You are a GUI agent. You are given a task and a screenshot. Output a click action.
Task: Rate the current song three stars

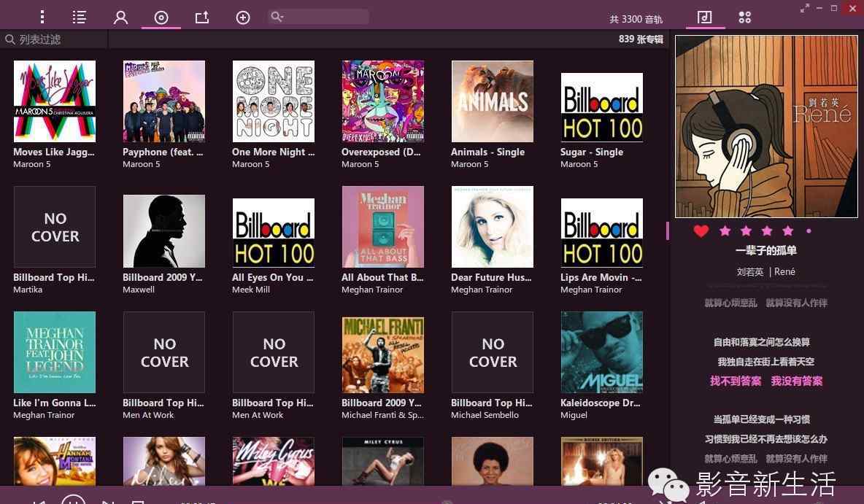(x=767, y=230)
